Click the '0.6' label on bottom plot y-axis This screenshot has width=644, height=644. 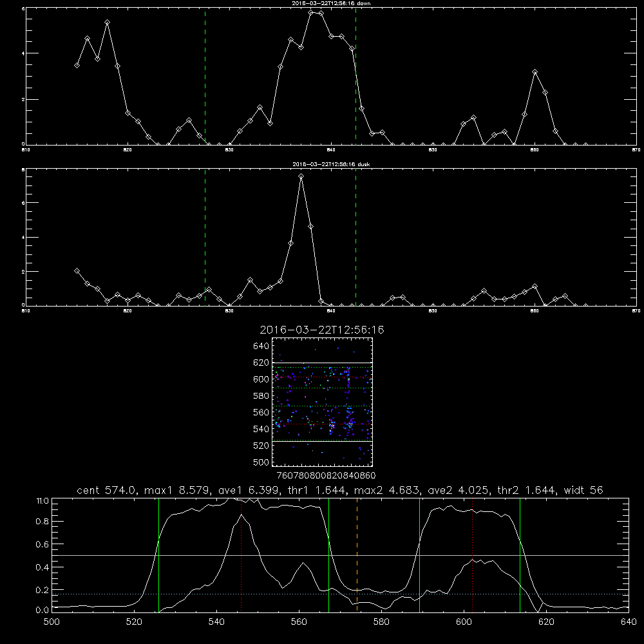[43, 545]
